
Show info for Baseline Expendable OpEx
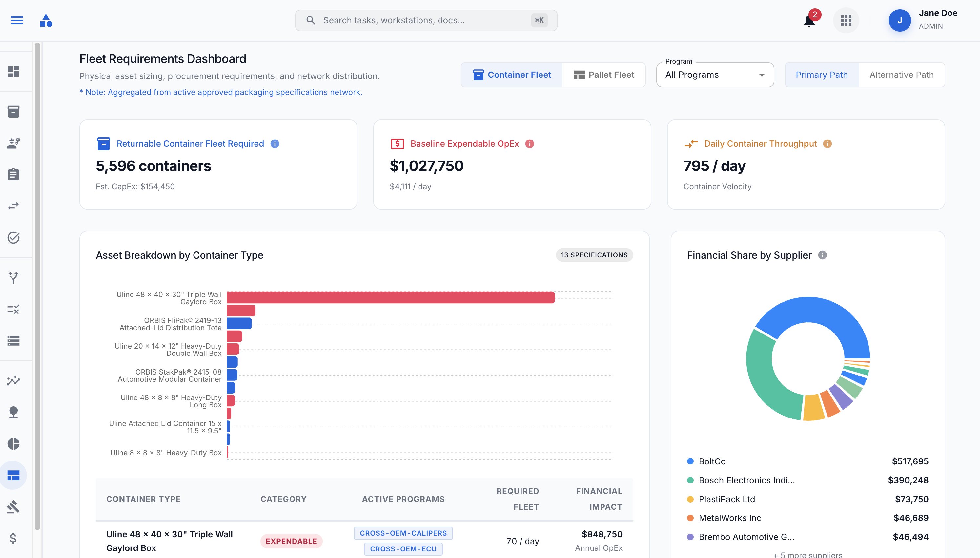529,144
